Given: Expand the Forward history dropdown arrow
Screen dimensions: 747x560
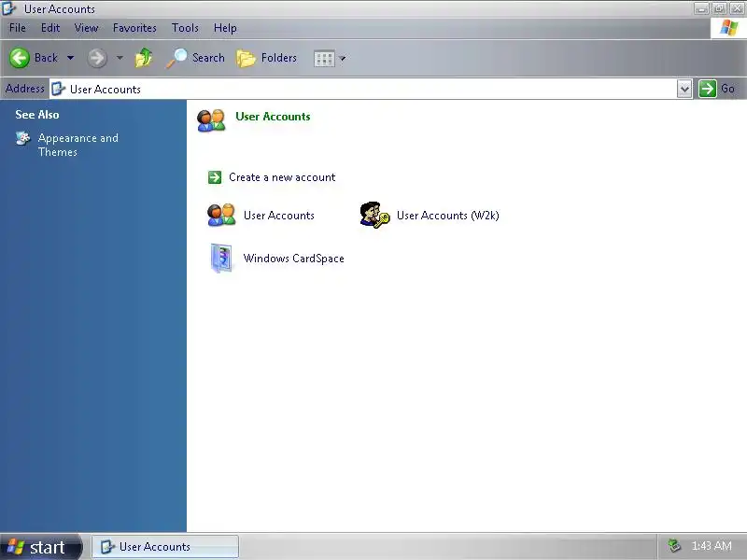Looking at the screenshot, I should pyautogui.click(x=120, y=58).
